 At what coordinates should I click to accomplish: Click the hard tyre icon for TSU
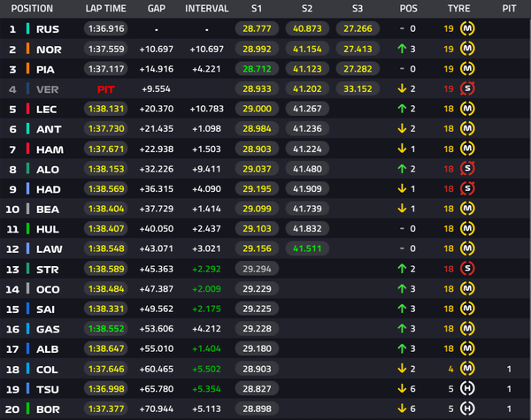[467, 388]
